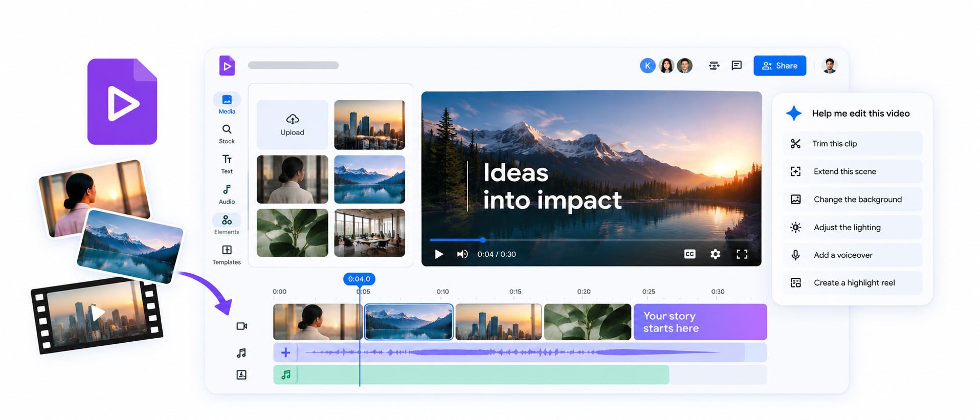
Task: Click the 0:04.0 playhead marker
Action: coord(359,279)
